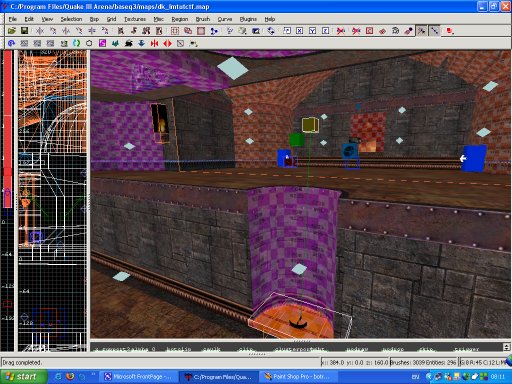Toggle the scale lock Y button
The image size is (512, 384).
(x=312, y=31)
